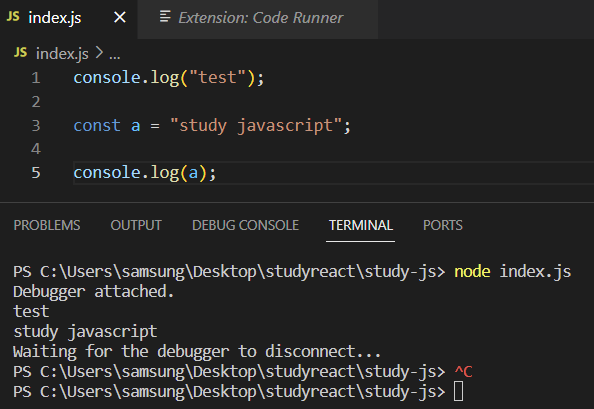This screenshot has width=594, height=409.
Task: Click the JS file icon on index.js tab
Action: pyautogui.click(x=13, y=17)
